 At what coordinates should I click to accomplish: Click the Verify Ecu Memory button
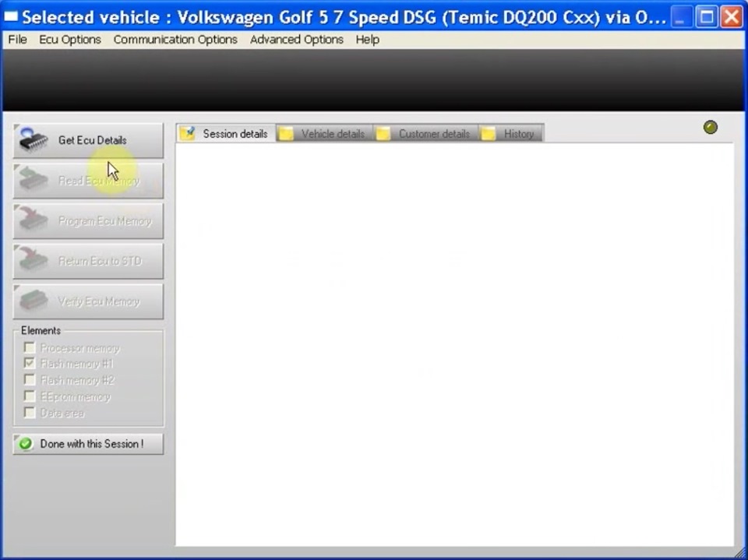pos(88,301)
